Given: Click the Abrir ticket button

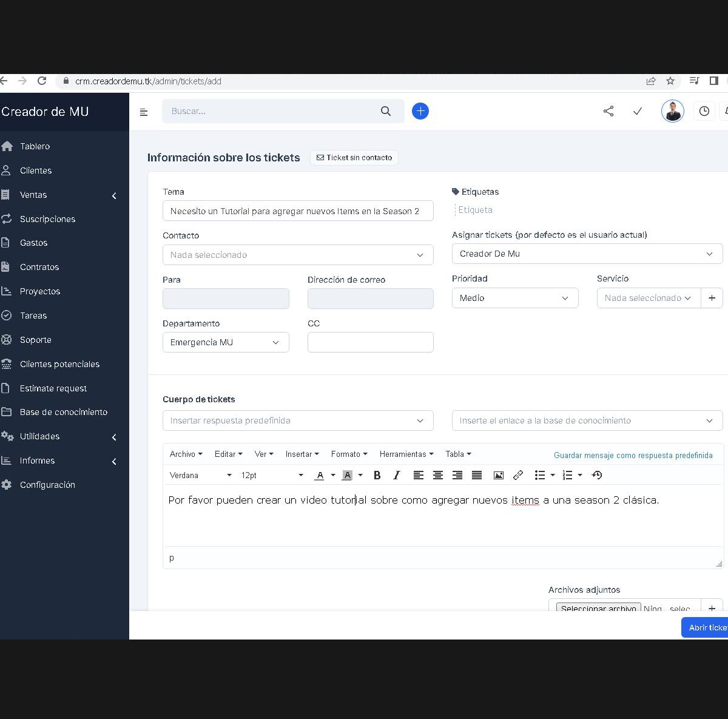Looking at the screenshot, I should (x=705, y=627).
